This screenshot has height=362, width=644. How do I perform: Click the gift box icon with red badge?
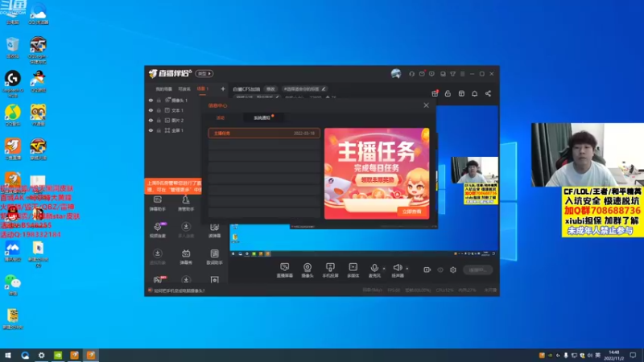(435, 93)
